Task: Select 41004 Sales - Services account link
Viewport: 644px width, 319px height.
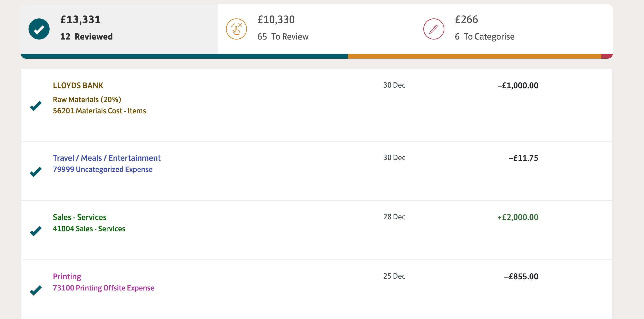Action: pos(89,229)
